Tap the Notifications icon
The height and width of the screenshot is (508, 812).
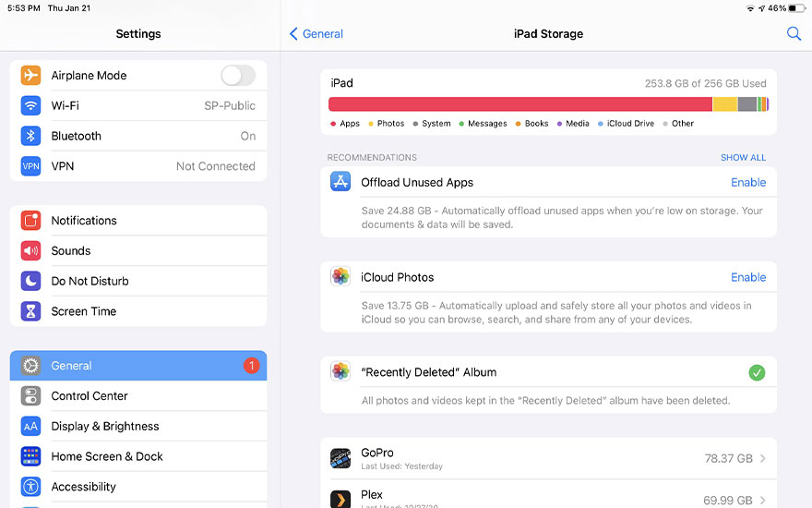pos(30,221)
